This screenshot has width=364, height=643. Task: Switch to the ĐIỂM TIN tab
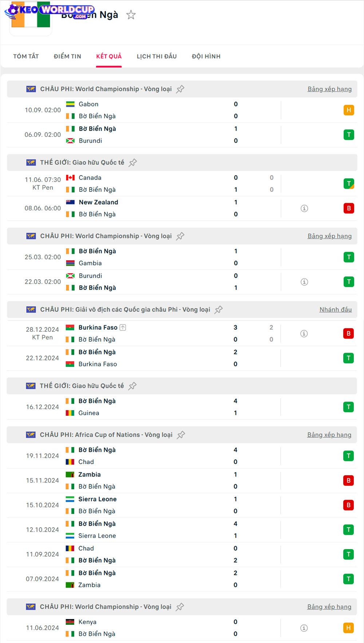pyautogui.click(x=67, y=56)
